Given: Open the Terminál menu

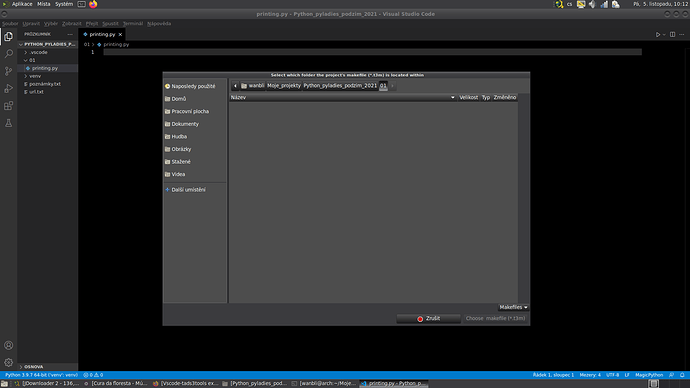Looking at the screenshot, I should pyautogui.click(x=132, y=24).
